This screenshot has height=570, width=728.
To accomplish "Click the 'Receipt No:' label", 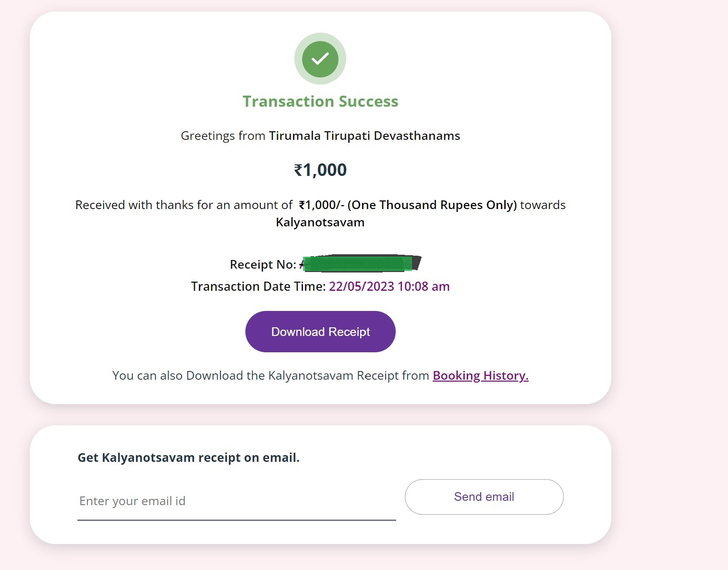I will click(x=263, y=264).
